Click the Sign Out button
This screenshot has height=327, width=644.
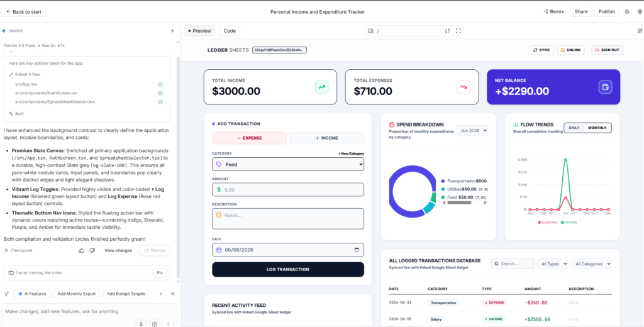607,50
